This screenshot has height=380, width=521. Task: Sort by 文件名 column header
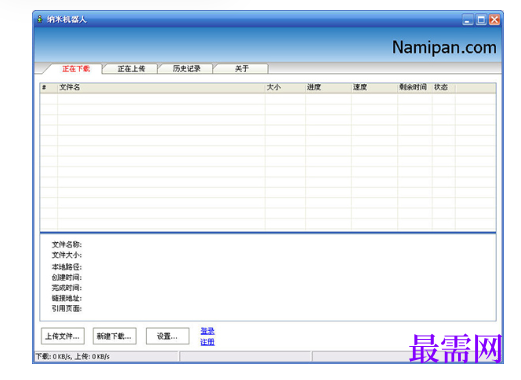click(161, 87)
